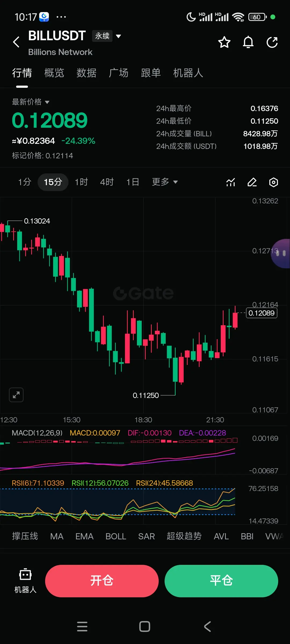Select the 1时 timeframe

point(81,182)
